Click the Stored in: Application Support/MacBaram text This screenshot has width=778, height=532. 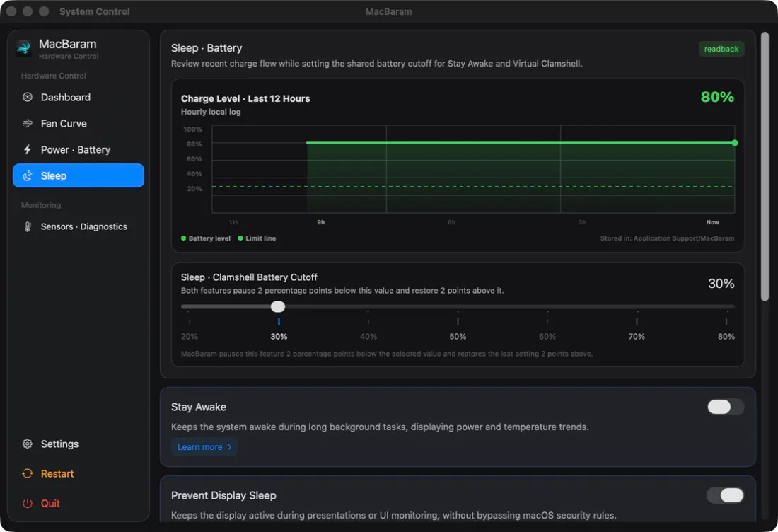click(667, 238)
